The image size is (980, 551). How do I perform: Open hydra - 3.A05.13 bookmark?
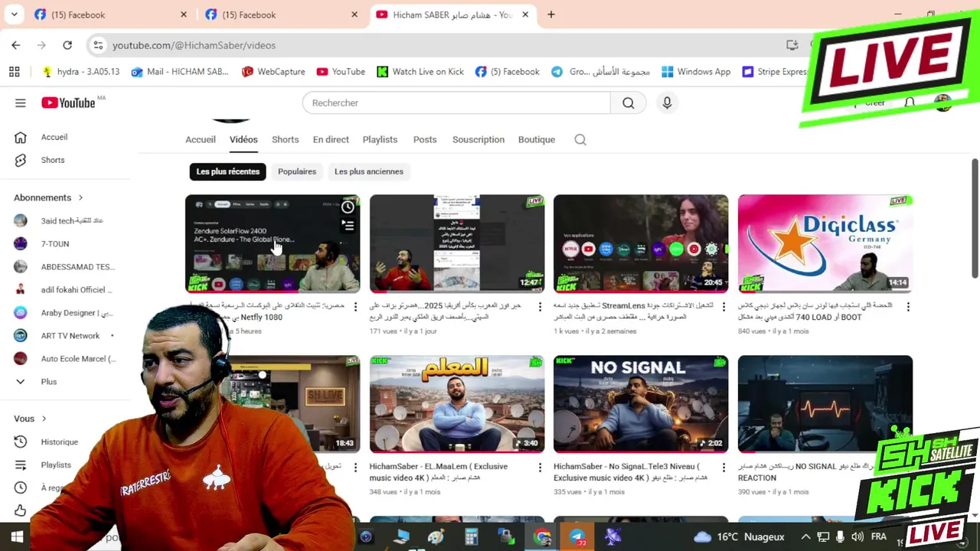point(81,71)
